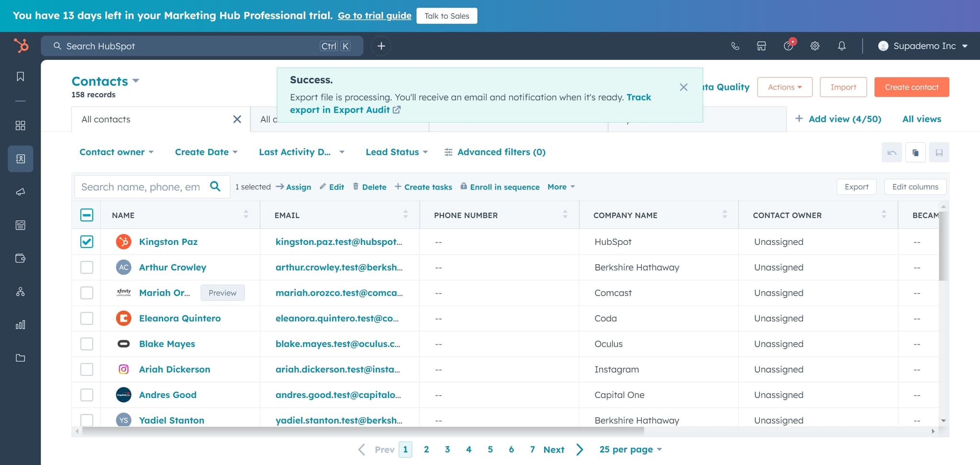Open the Reporting bar chart icon
This screenshot has height=465, width=980.
pyautogui.click(x=20, y=324)
